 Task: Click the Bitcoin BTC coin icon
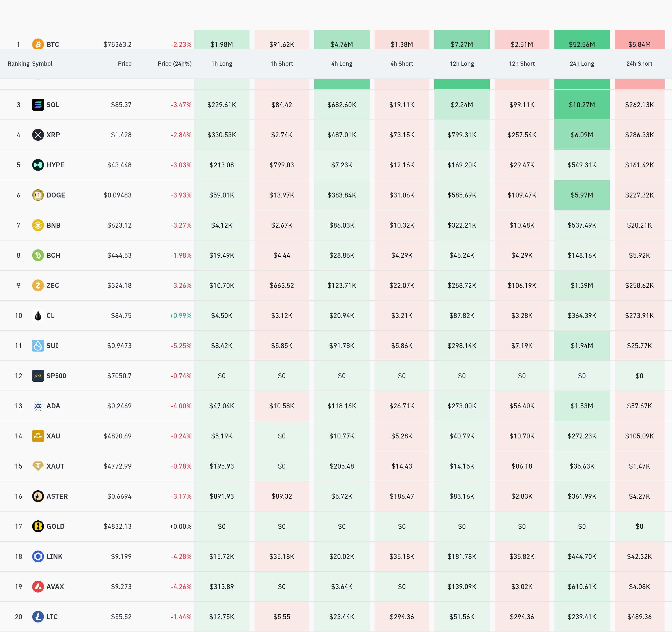38,44
